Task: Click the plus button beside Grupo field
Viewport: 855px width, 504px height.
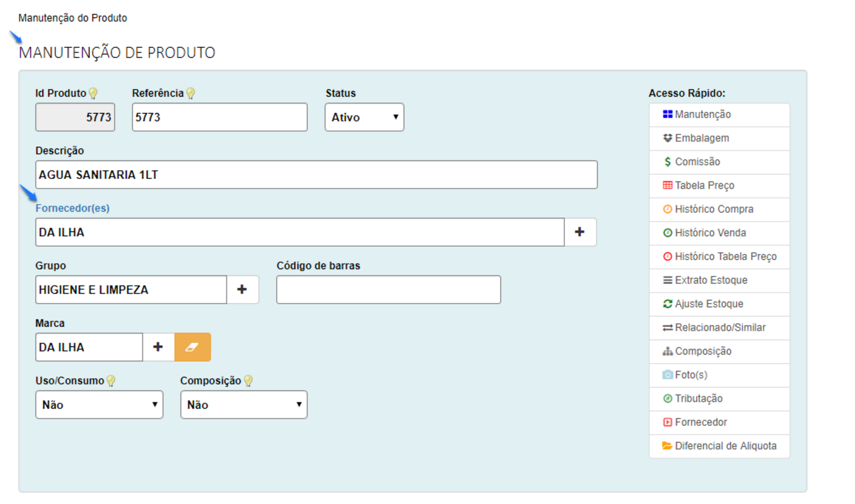Action: coord(242,290)
